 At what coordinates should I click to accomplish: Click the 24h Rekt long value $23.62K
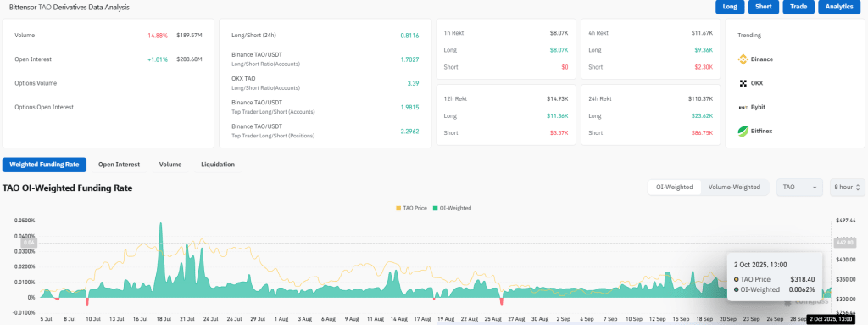pyautogui.click(x=702, y=116)
